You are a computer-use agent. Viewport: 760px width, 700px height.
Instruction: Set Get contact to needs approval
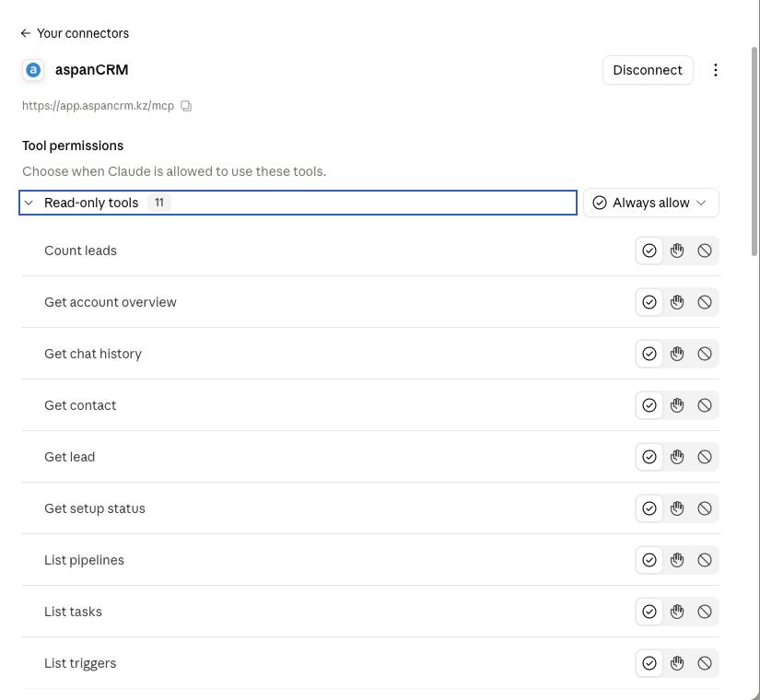[x=677, y=405]
